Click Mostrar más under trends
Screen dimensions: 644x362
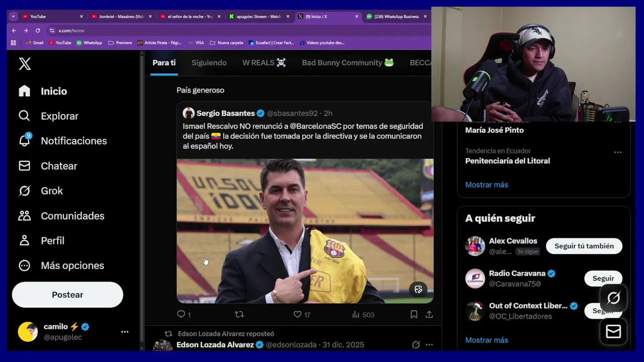487,185
